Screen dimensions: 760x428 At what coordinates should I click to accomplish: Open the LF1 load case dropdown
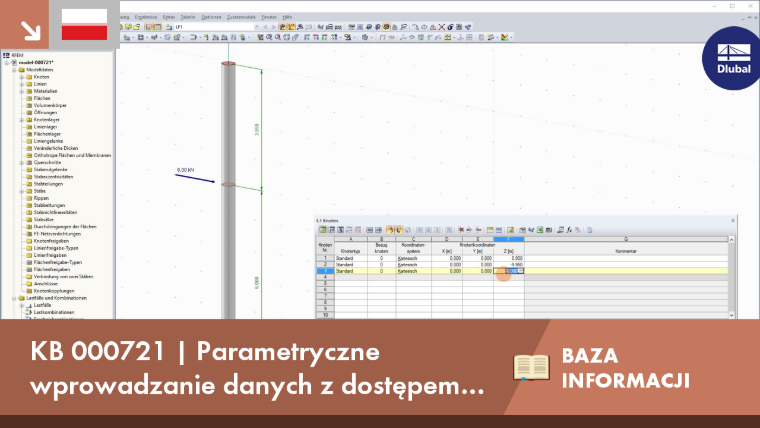click(257, 27)
